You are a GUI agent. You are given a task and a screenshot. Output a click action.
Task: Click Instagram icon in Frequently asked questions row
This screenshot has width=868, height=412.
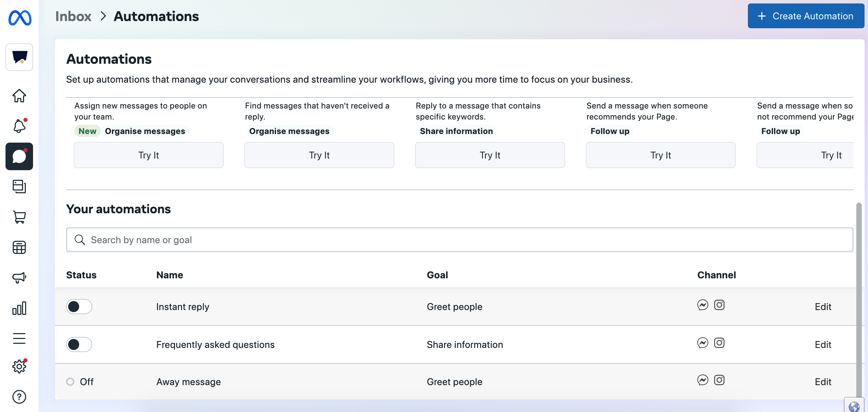719,343
